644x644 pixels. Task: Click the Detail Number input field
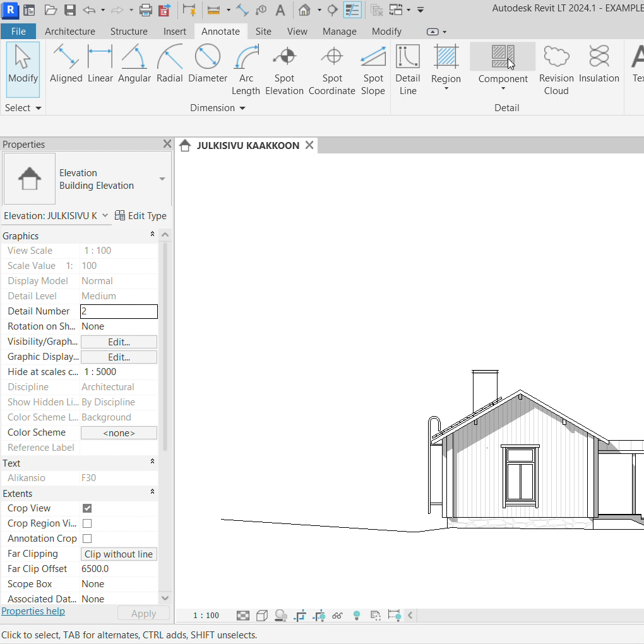[119, 311]
